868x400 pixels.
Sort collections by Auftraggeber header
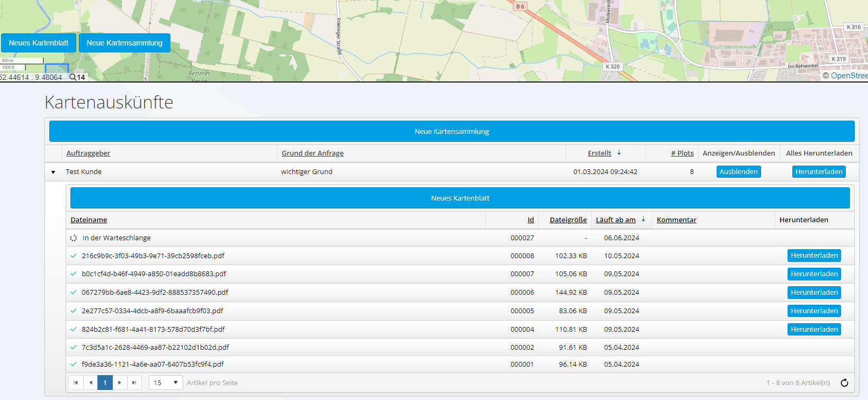pos(88,153)
